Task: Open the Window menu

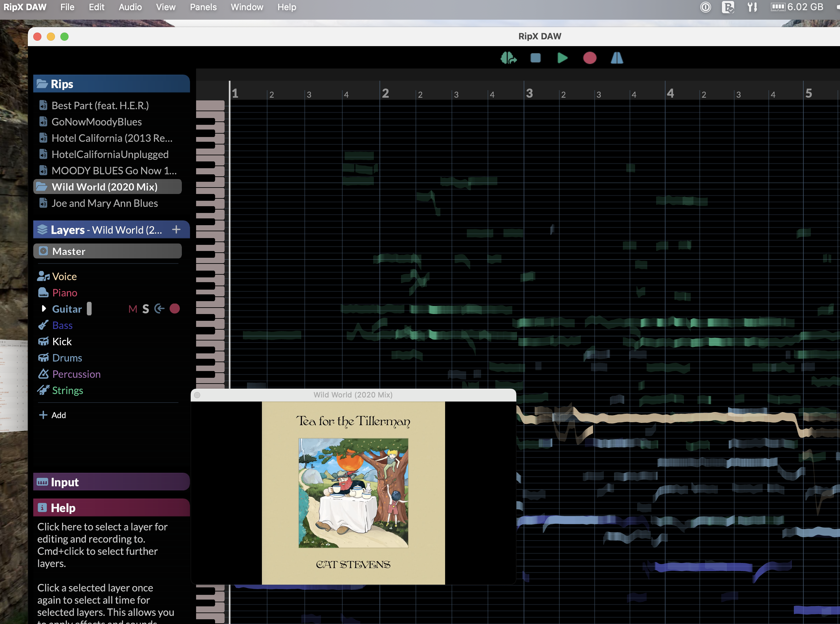Action: coord(247,7)
